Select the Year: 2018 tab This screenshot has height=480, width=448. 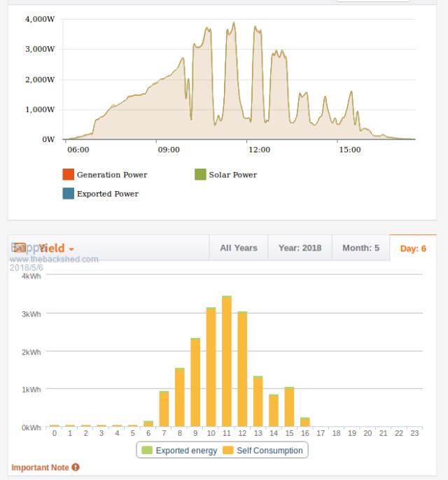click(300, 248)
